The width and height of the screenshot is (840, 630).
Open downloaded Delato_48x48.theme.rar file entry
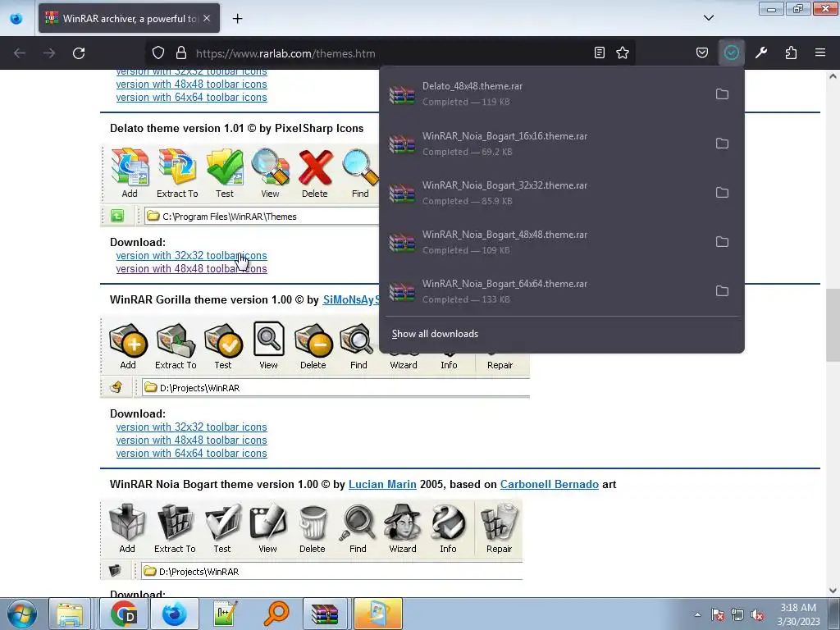[x=544, y=94]
